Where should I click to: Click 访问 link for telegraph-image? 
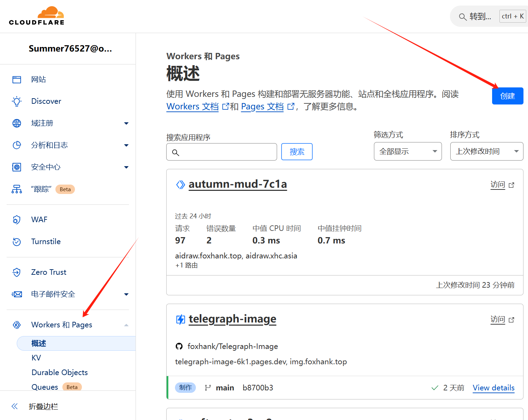[x=498, y=319]
